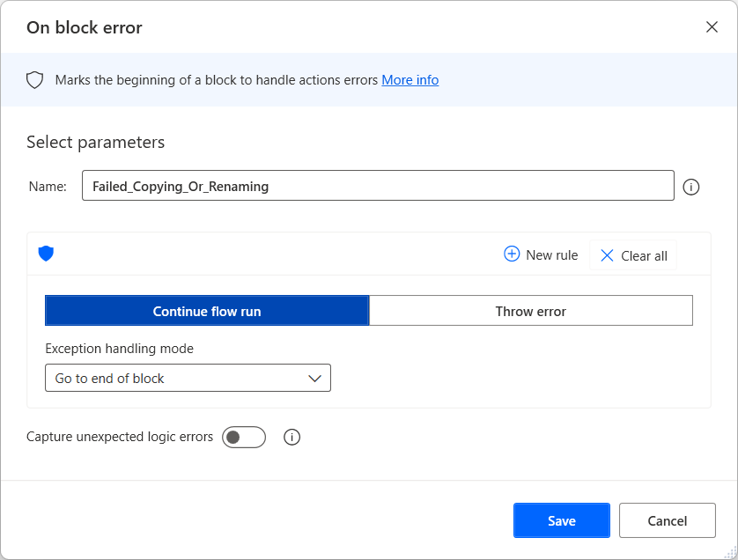Expand the exception handling options list

coord(188,378)
